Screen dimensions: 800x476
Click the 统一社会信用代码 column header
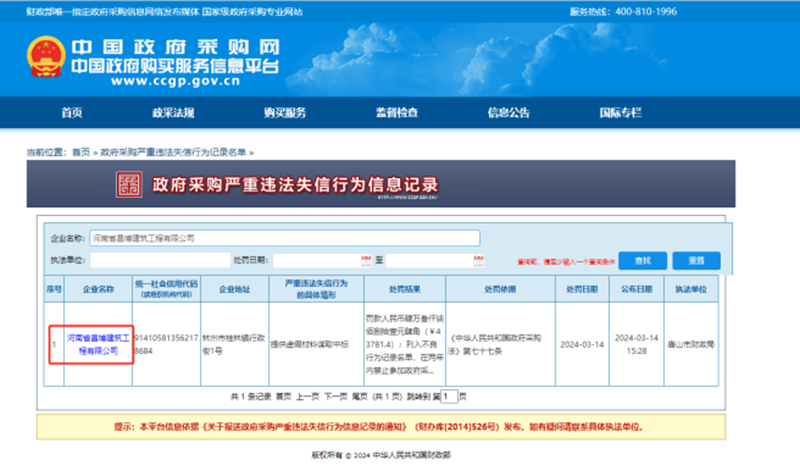point(166,289)
